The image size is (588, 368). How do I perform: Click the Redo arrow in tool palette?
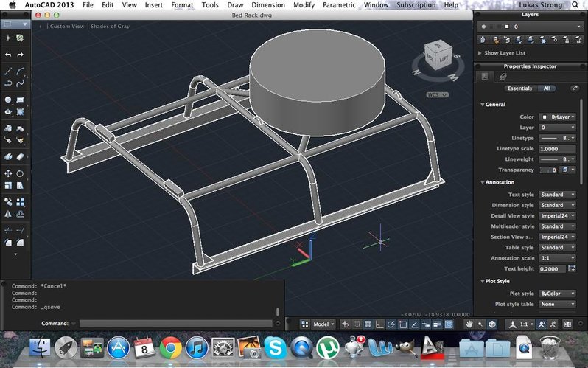(x=20, y=55)
